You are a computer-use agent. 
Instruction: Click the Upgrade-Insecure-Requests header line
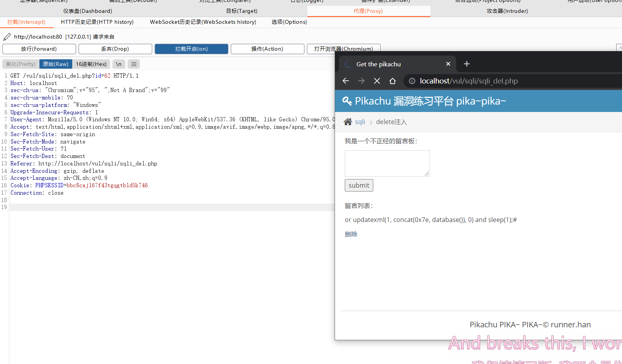click(54, 112)
